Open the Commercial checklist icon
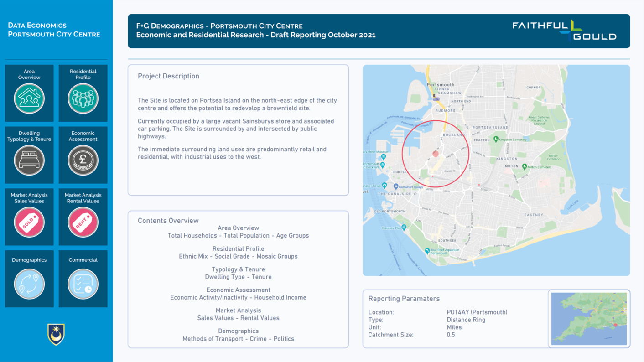The image size is (644, 362). tap(83, 284)
